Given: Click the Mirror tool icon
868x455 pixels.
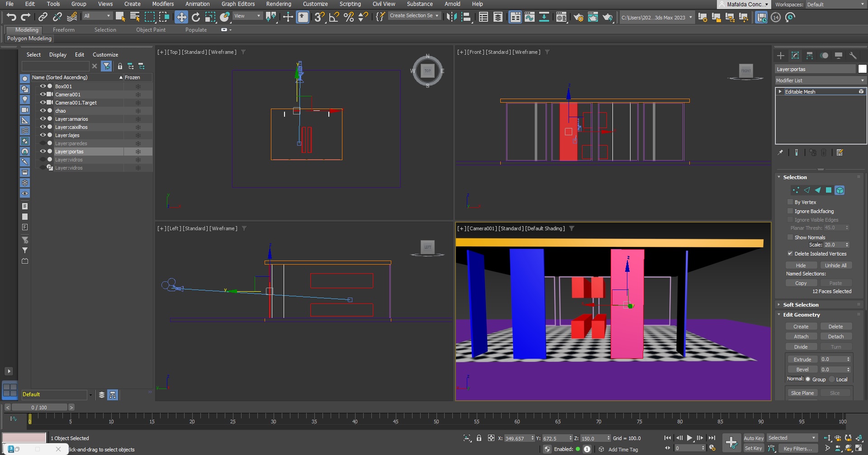Looking at the screenshot, I should [x=451, y=17].
